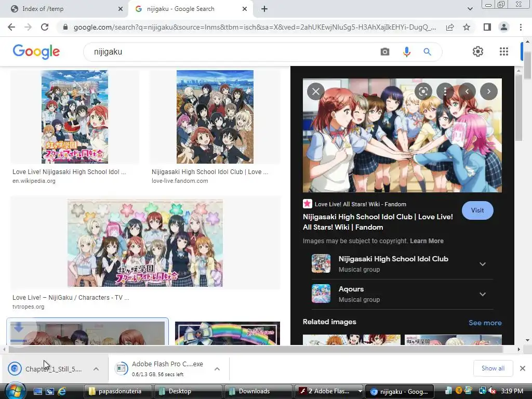Switch to the papasdonuteria taskbar window

118,391
